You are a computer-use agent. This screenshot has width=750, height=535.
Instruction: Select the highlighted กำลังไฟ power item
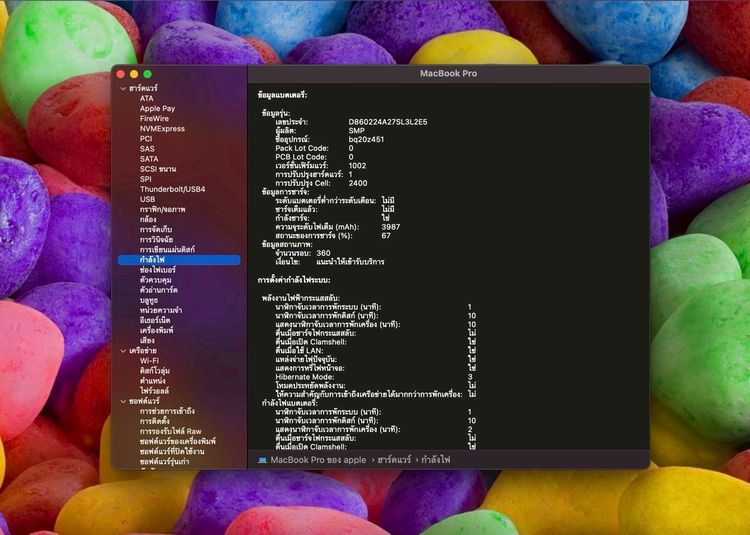coord(179,260)
